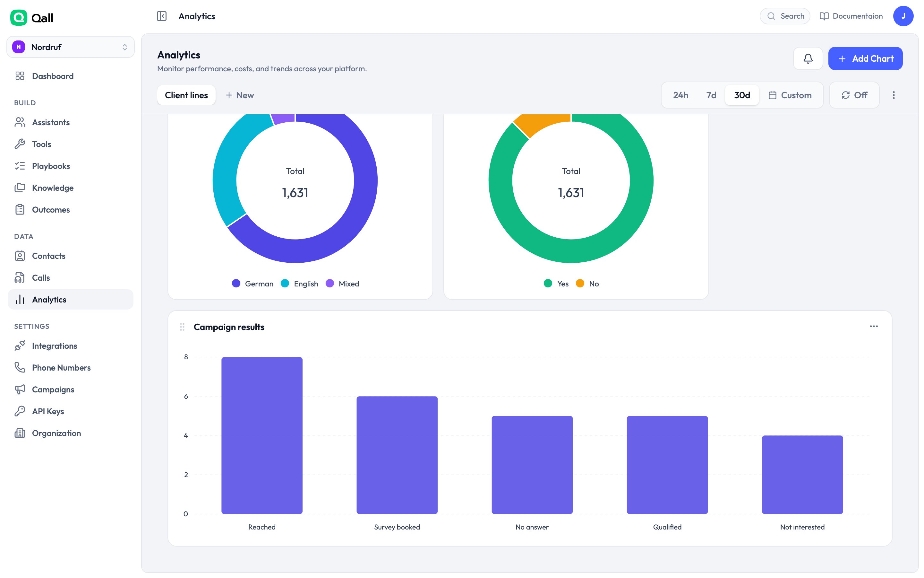The image size is (924, 578).
Task: Open Calls page
Action: [71, 277]
